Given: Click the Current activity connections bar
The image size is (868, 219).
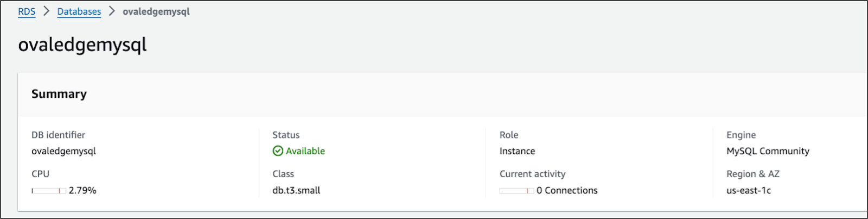Looking at the screenshot, I should 516,191.
